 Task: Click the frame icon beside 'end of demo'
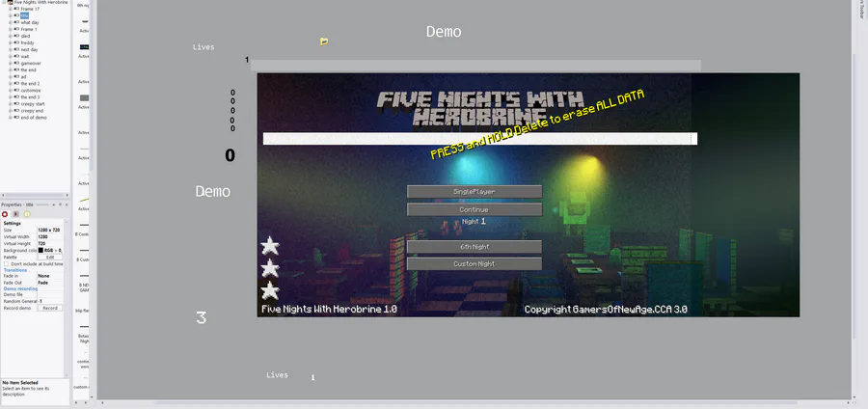point(16,118)
